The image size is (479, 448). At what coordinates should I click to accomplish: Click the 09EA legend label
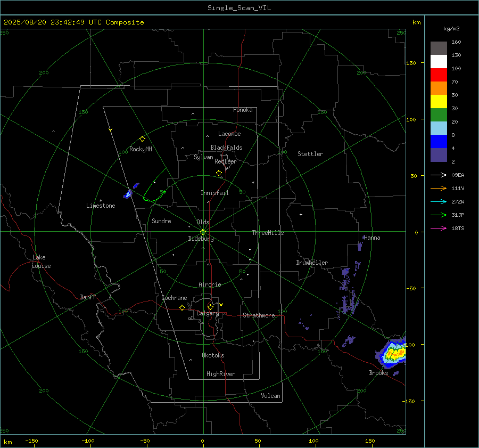coord(458,175)
